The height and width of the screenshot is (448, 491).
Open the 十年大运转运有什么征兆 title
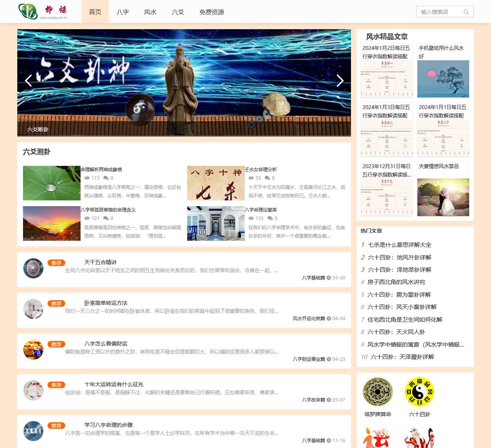pyautogui.click(x=114, y=384)
